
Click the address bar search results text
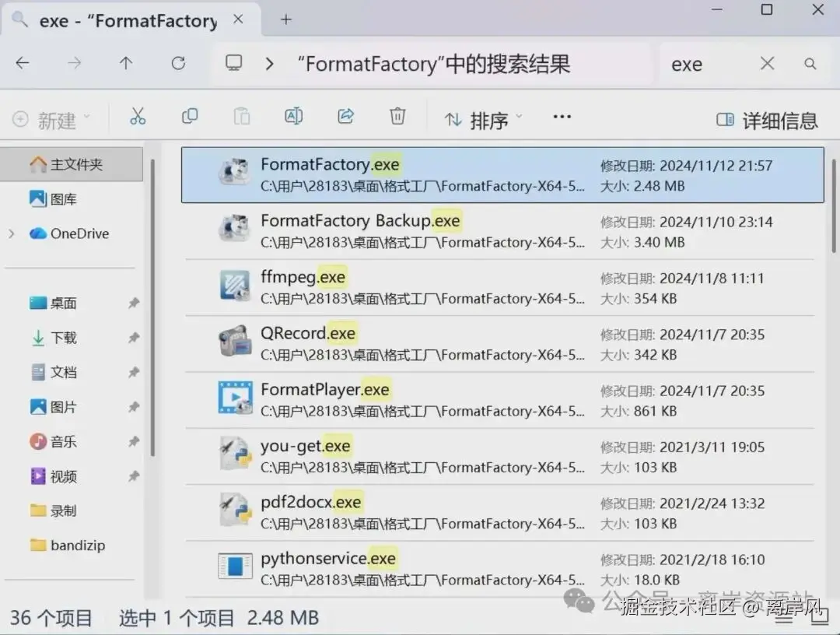pyautogui.click(x=435, y=65)
